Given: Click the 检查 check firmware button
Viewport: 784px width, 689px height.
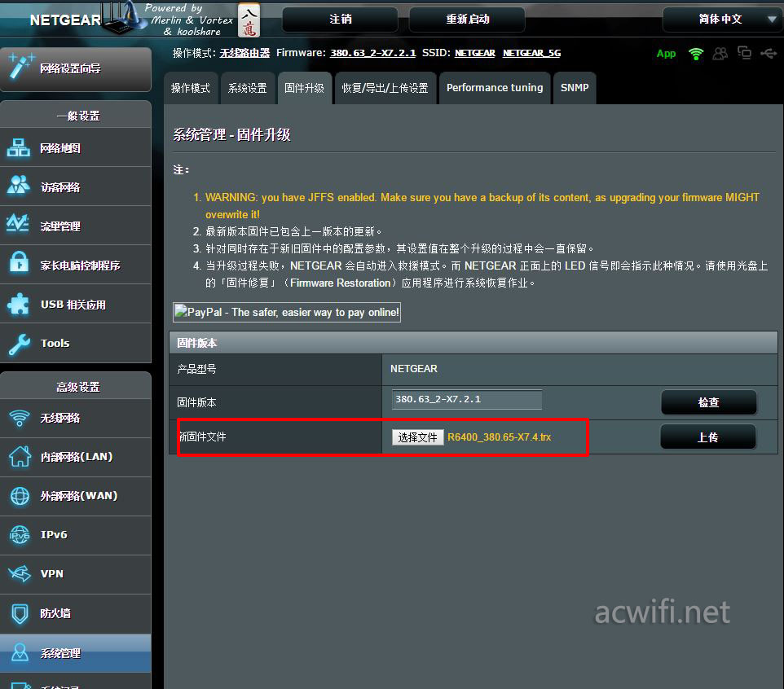Looking at the screenshot, I should [x=708, y=402].
